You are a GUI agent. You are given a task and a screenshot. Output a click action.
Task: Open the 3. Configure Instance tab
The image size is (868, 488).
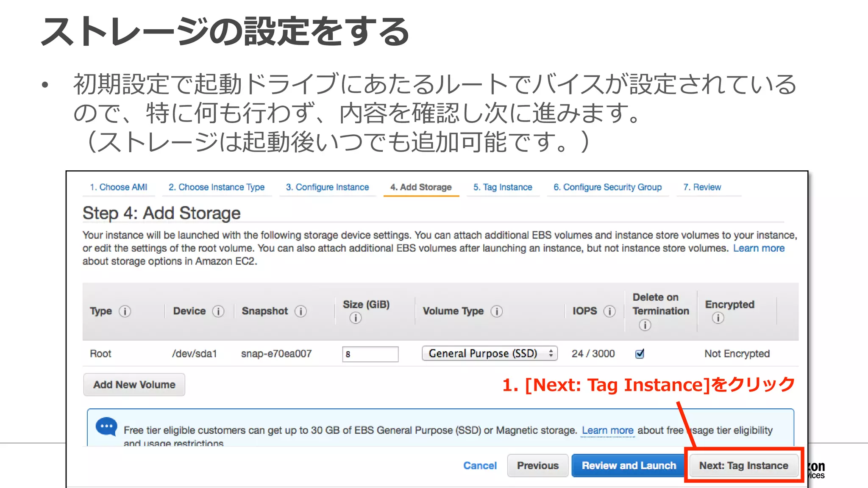(x=327, y=187)
